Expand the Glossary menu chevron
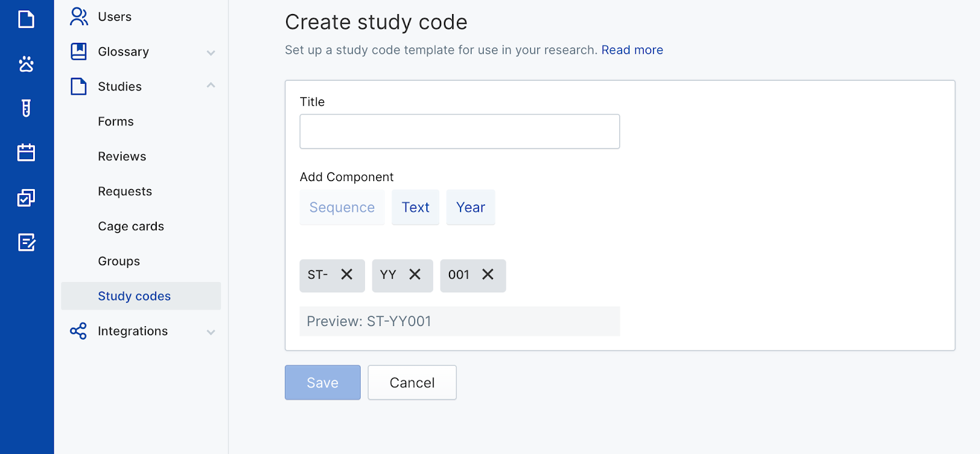980x454 pixels. pyautogui.click(x=211, y=53)
